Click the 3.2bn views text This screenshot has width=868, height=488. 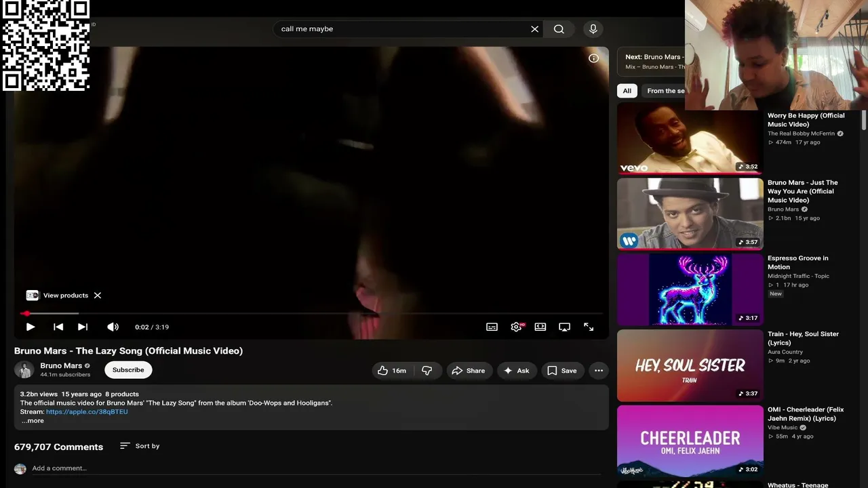click(x=39, y=394)
